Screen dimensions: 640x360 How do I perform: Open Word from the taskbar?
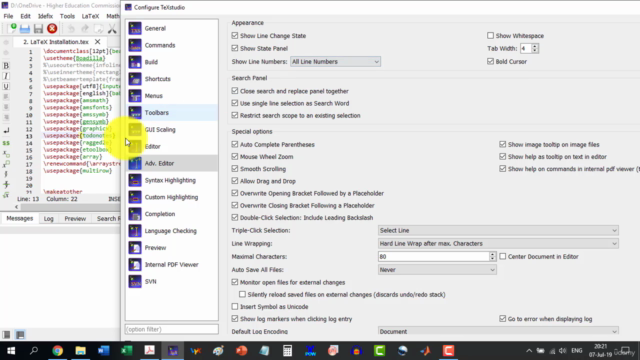(x=104, y=351)
